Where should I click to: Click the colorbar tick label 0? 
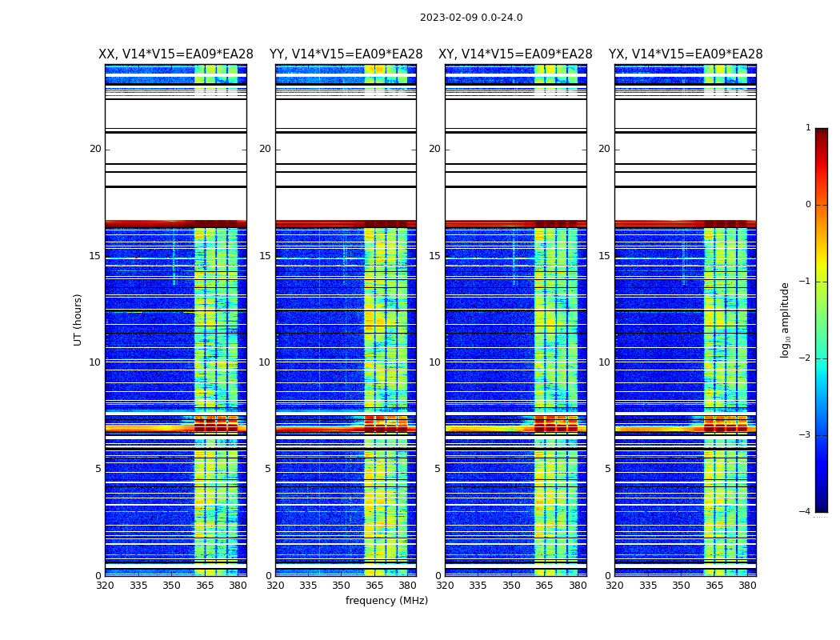(x=807, y=205)
